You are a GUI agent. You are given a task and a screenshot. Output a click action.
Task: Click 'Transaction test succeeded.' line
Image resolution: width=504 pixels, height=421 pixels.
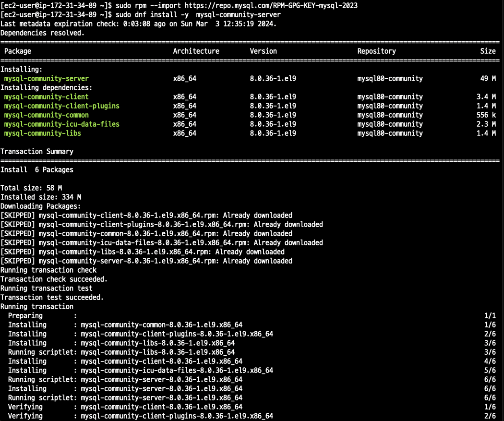pyautogui.click(x=52, y=297)
